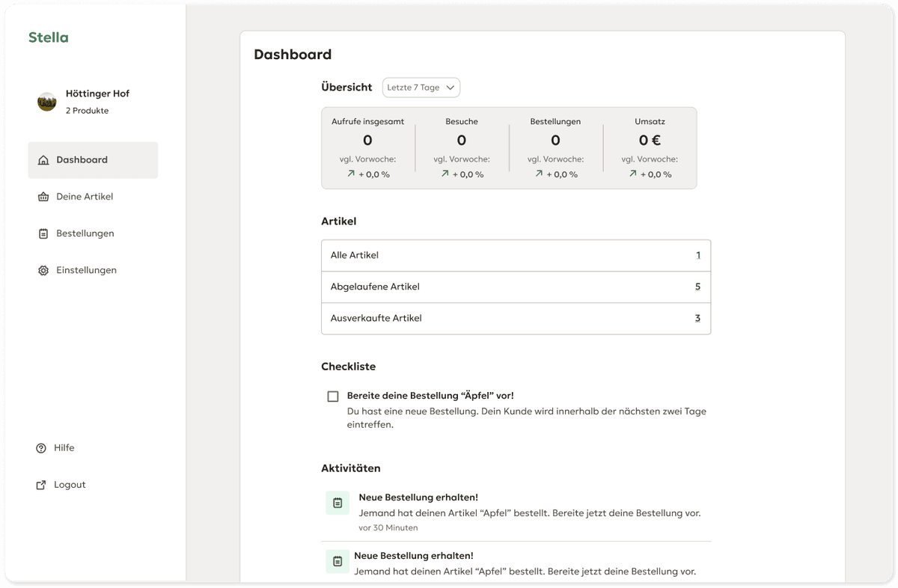Select the Logout icon at sidebar bottom
898x588 pixels.
(x=42, y=484)
